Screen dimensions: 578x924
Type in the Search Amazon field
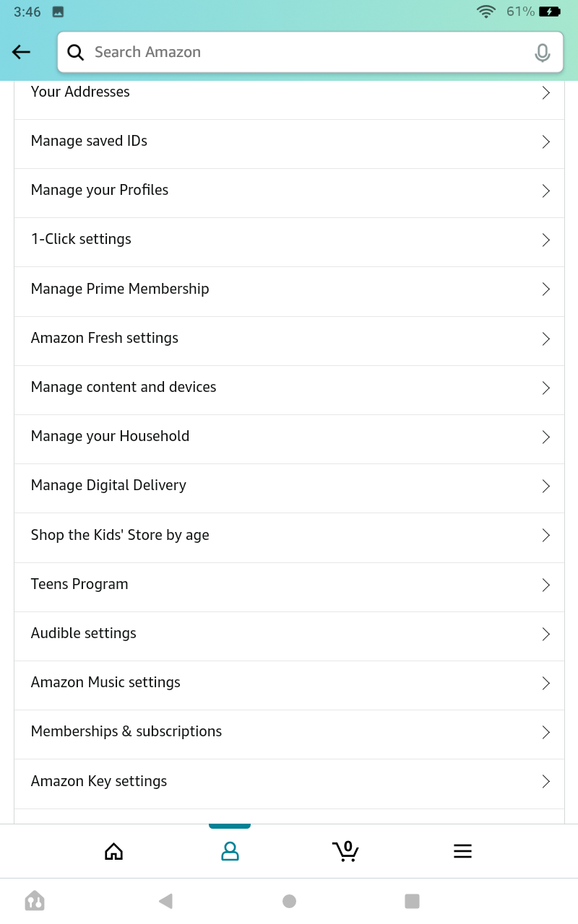303,52
